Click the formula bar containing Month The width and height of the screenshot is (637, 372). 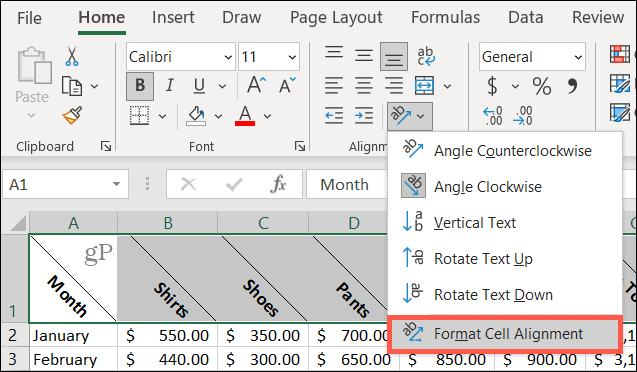[346, 184]
